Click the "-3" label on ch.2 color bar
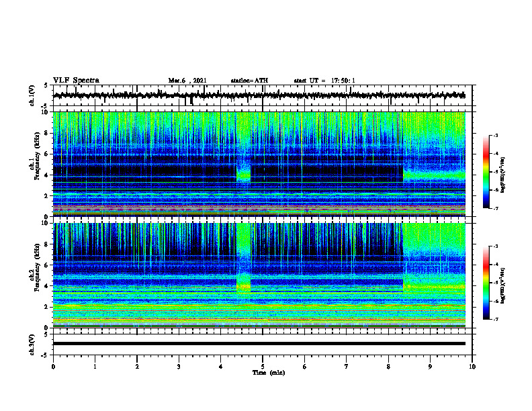This screenshot has width=532, height=411. [x=495, y=246]
